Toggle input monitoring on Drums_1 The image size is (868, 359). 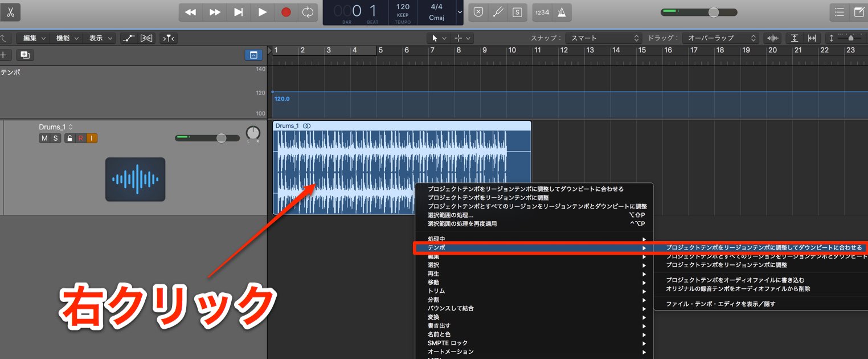tap(92, 138)
